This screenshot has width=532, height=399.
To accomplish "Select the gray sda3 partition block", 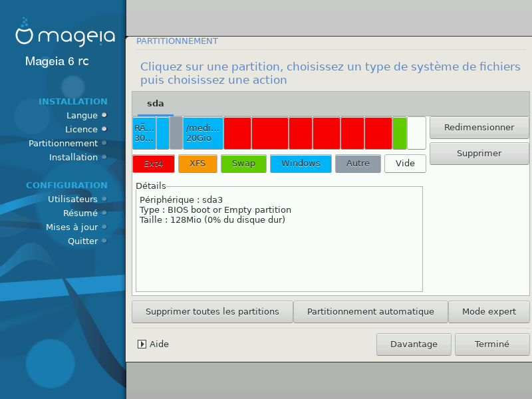I will [x=176, y=133].
